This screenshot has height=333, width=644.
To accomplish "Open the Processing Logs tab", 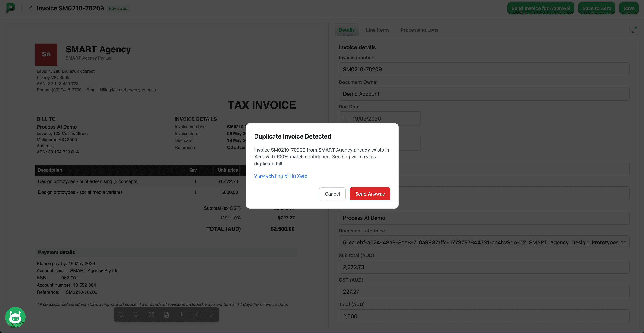I will coord(419,30).
